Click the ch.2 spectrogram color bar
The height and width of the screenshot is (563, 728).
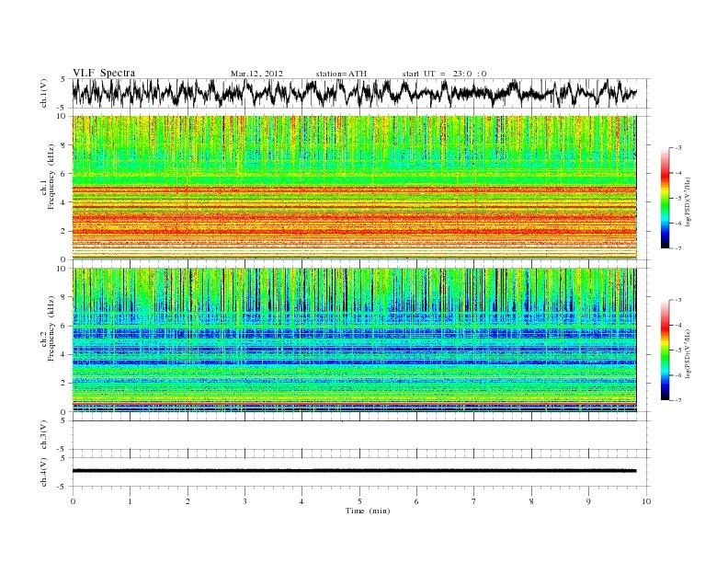[x=665, y=350]
